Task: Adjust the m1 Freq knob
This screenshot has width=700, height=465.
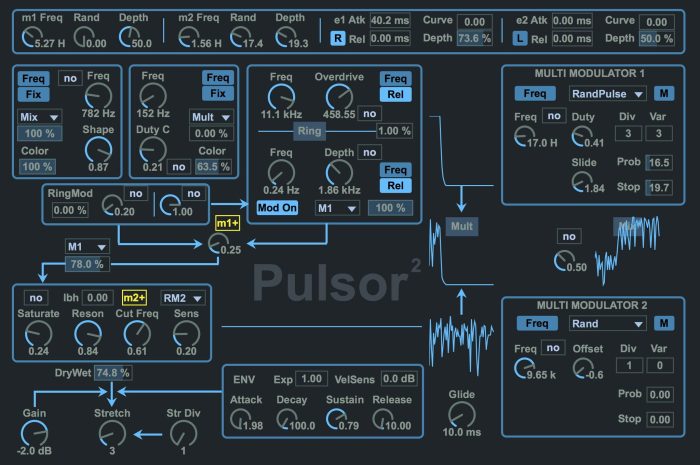Action: 31,37
